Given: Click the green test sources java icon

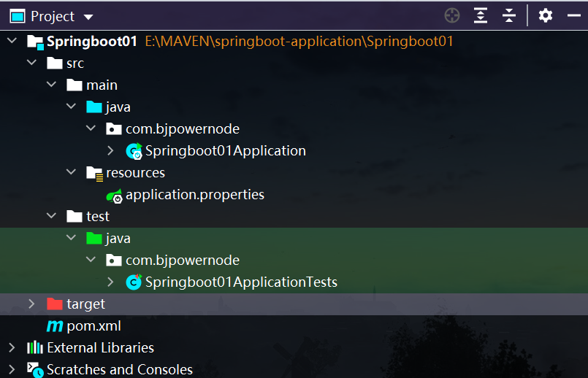Looking at the screenshot, I should 94,239.
